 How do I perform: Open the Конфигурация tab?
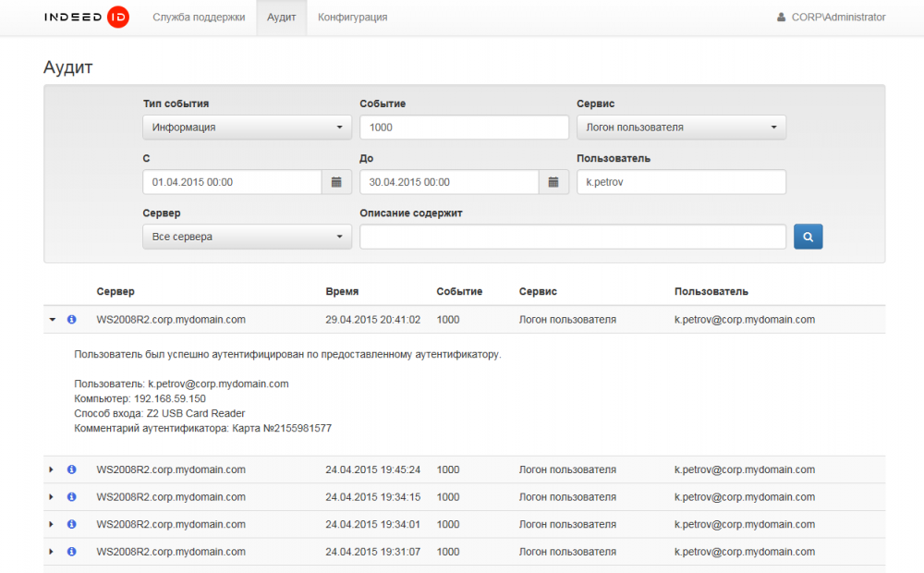(352, 18)
